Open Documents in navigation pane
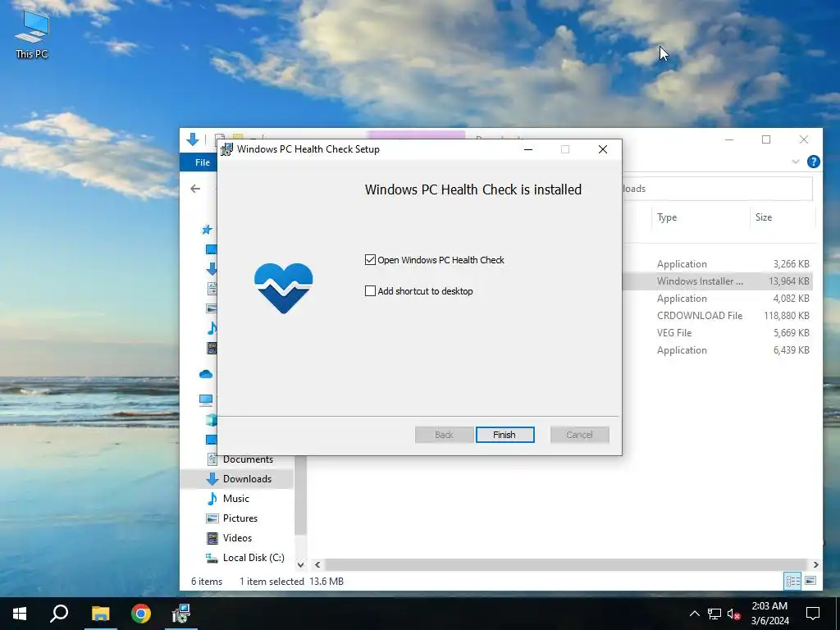This screenshot has height=630, width=840. [x=248, y=459]
